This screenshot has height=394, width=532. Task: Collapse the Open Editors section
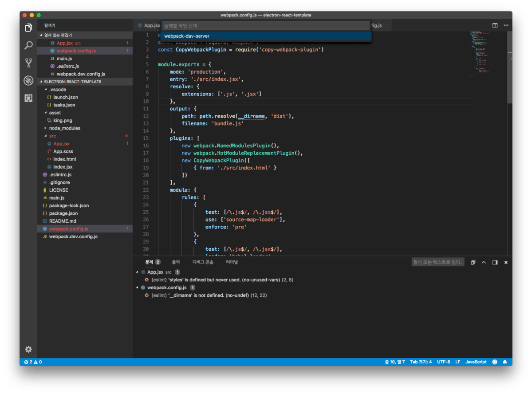85,35
